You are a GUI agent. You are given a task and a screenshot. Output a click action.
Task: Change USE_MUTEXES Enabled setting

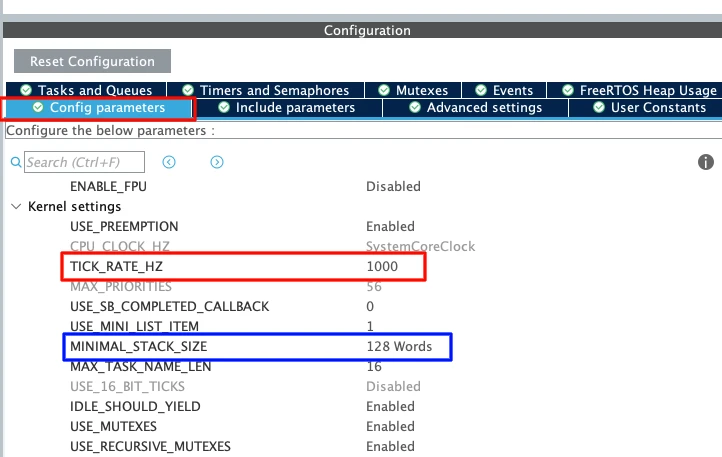(390, 427)
